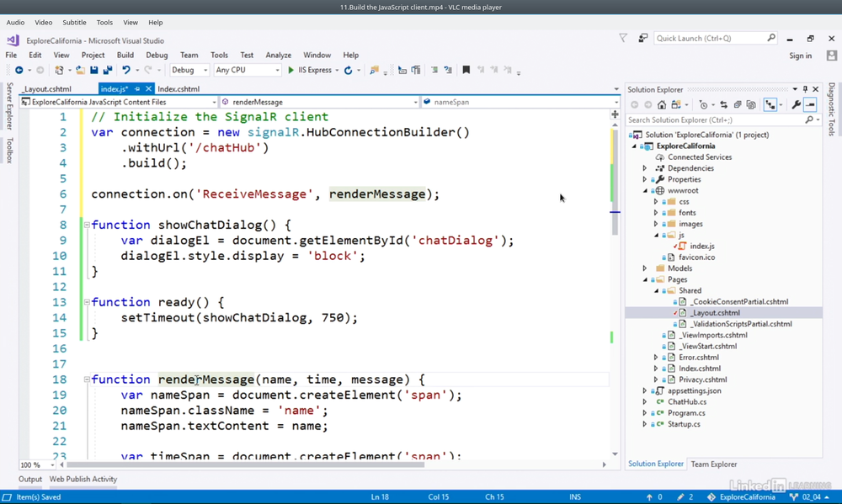Toggle Show All Files in Solution Explorer
Image resolution: width=842 pixels, height=504 pixels.
pos(751,104)
